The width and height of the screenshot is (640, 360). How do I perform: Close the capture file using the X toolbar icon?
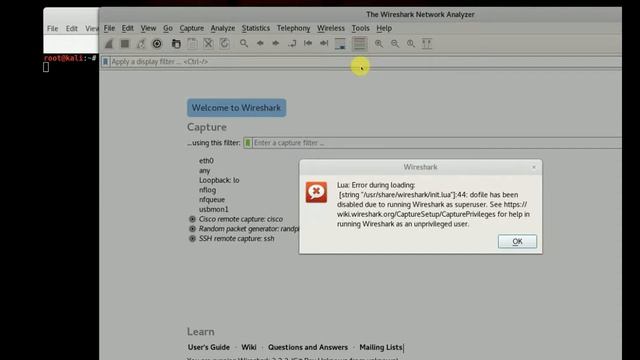pos(208,44)
